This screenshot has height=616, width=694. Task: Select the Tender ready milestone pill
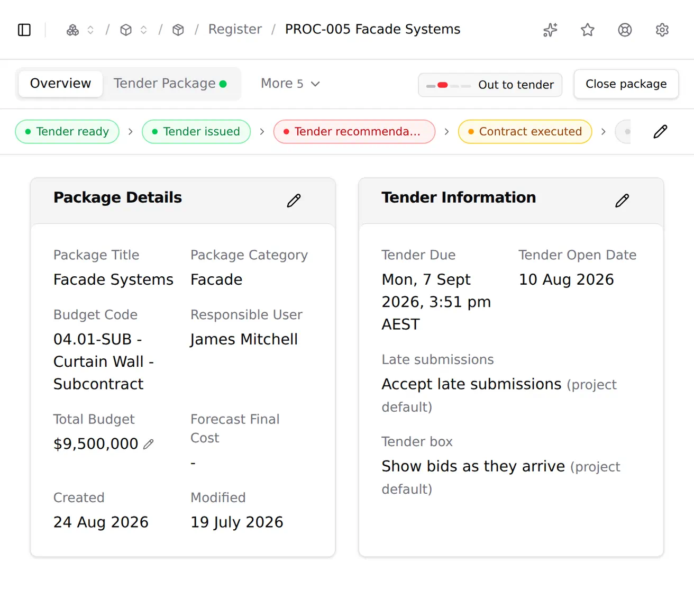pyautogui.click(x=67, y=131)
